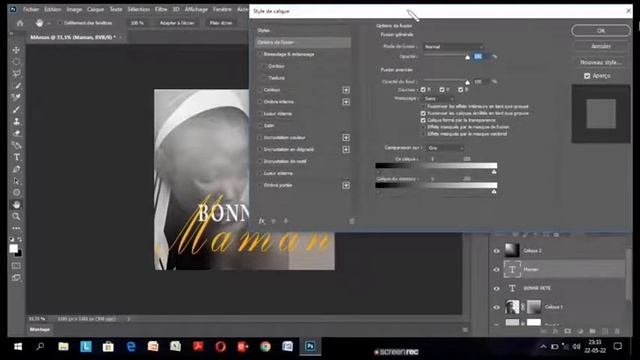
Task: Open the Fichier menu
Action: tap(31, 9)
